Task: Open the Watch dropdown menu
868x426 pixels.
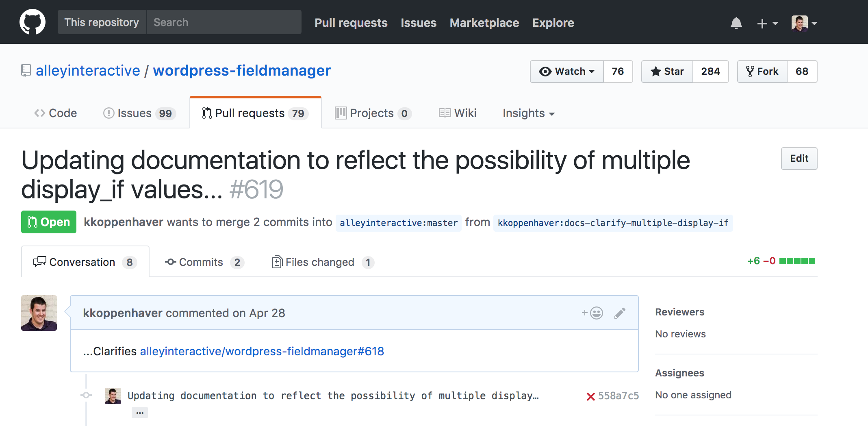Action: pyautogui.click(x=567, y=72)
